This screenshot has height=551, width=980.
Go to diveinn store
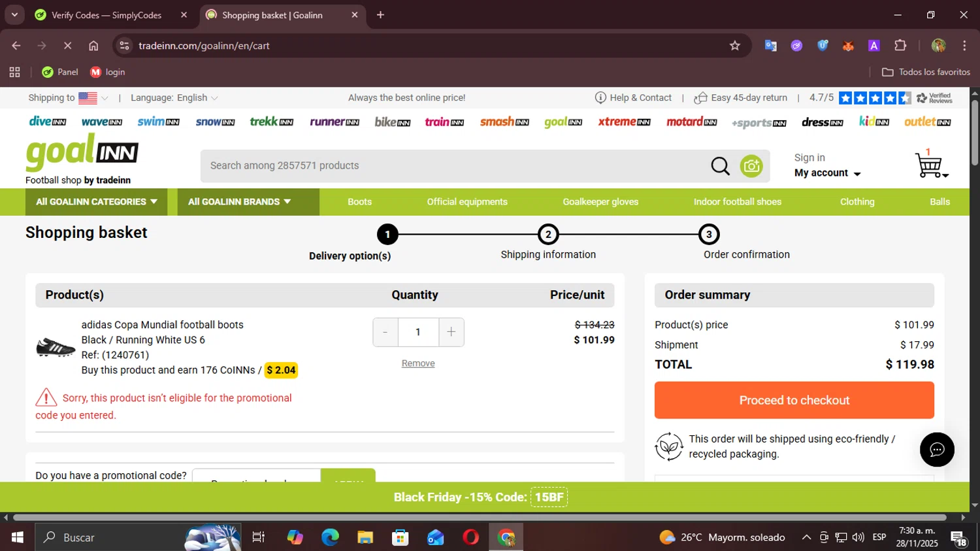(x=48, y=122)
